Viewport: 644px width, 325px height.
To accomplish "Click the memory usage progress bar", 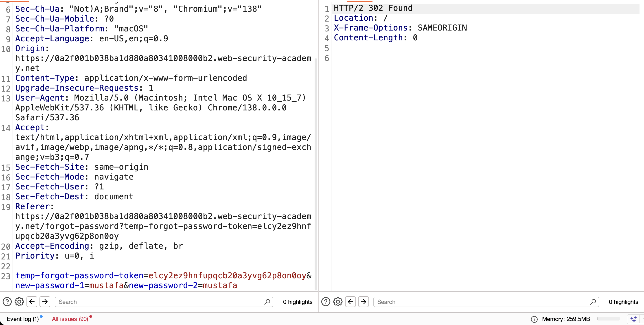I will click(609, 319).
